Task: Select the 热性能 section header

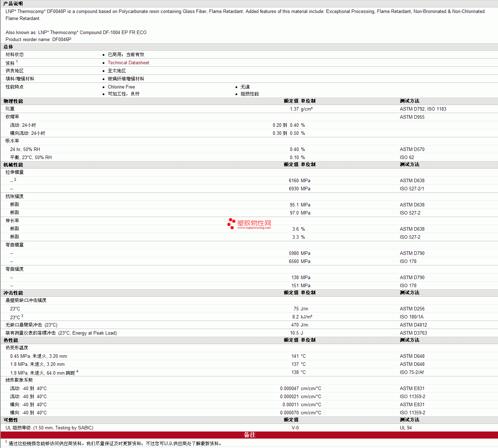Action: click(x=11, y=340)
